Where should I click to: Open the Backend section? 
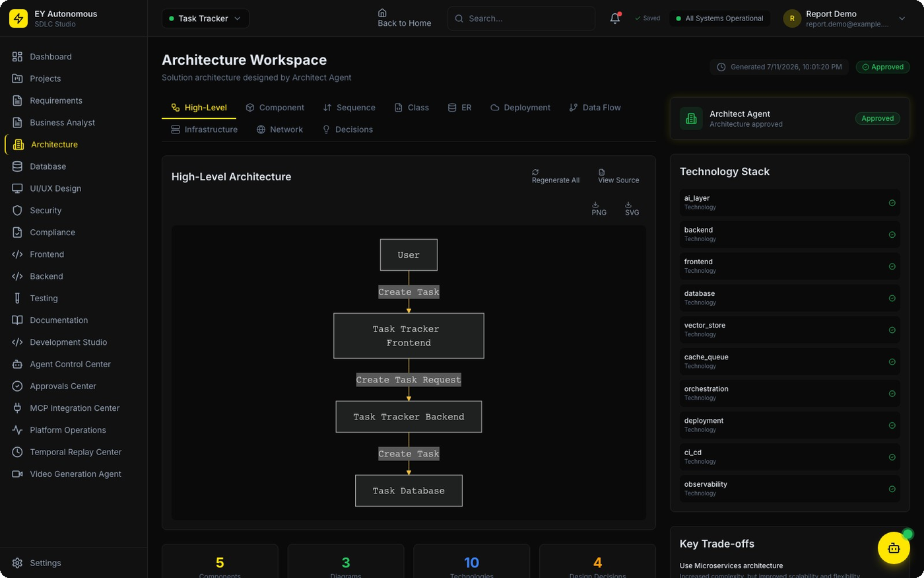click(x=73, y=276)
